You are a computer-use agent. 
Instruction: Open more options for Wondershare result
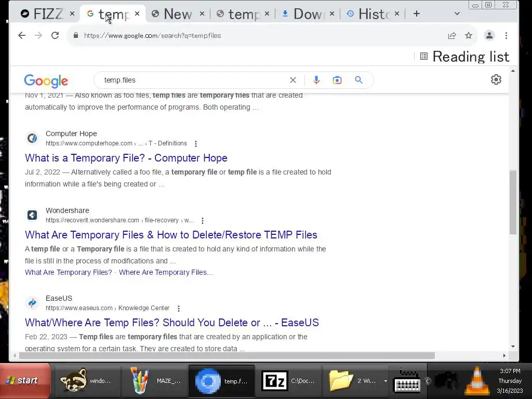click(x=203, y=220)
